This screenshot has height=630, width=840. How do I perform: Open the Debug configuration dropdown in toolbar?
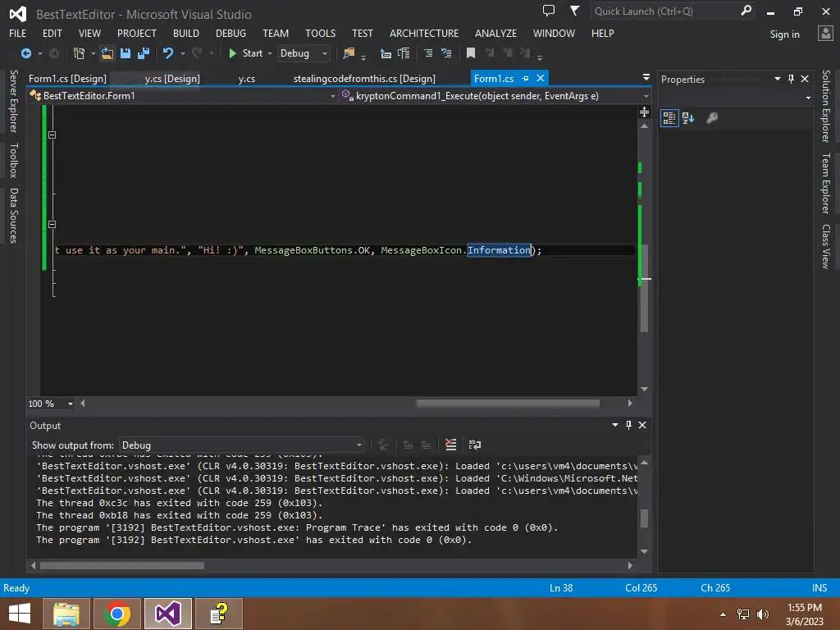tap(304, 53)
